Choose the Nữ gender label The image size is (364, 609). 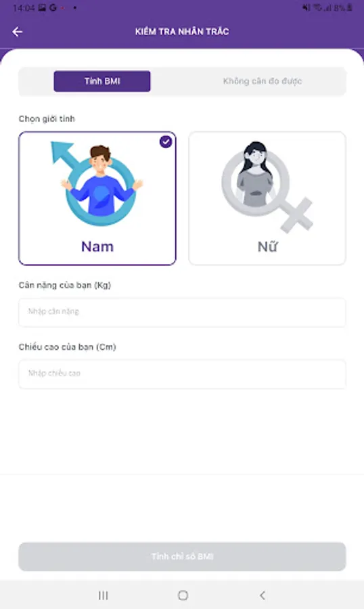[x=267, y=246]
